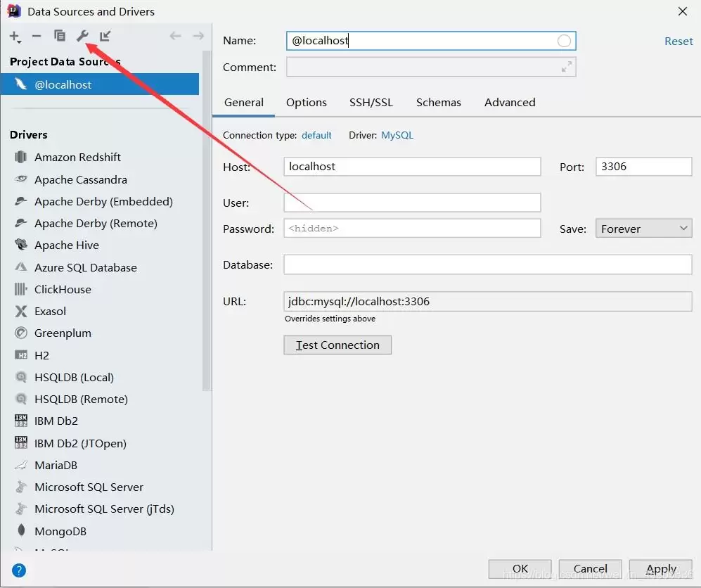Click the HSQLDB (Local) icon

pyautogui.click(x=20, y=377)
